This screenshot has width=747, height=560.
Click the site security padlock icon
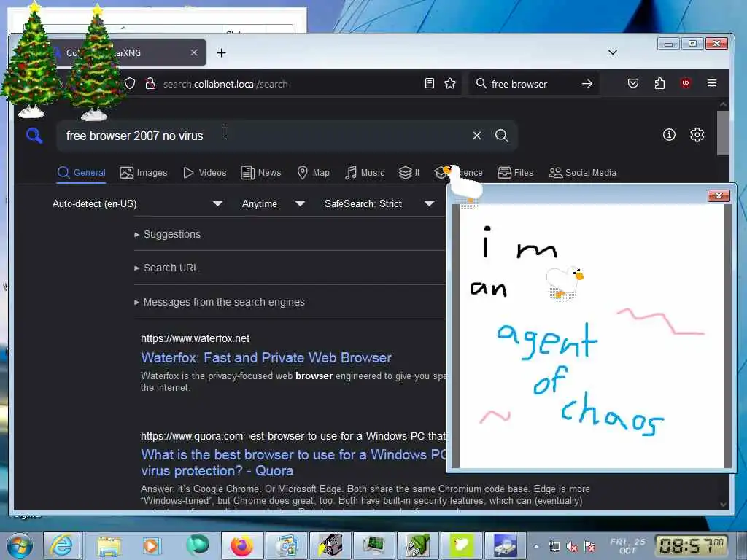[x=150, y=84]
